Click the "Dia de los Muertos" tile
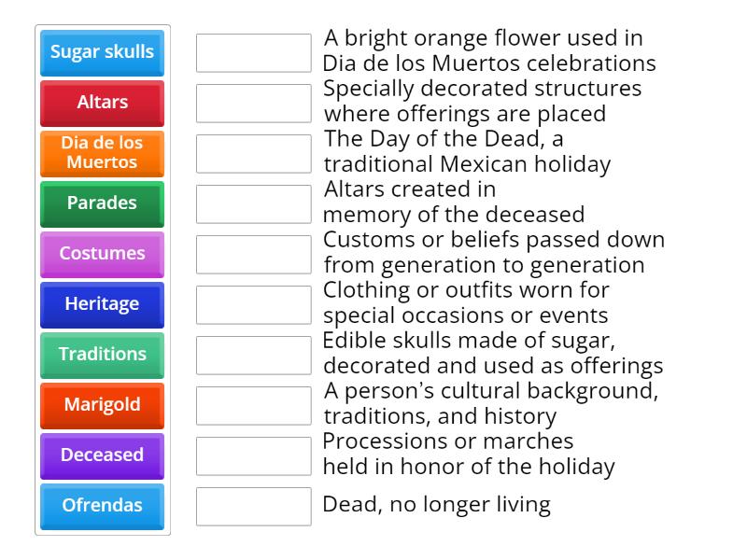Image resolution: width=747 pixels, height=560 pixels. click(x=101, y=153)
